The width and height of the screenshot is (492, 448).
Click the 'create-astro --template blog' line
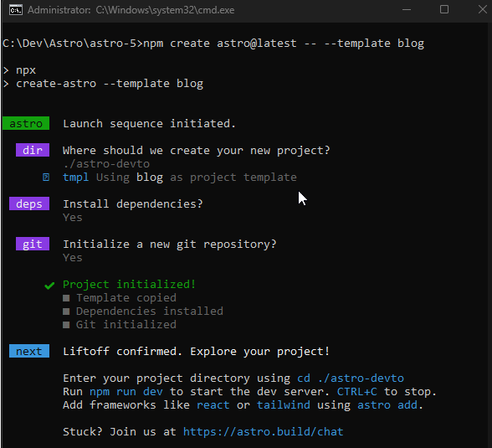click(110, 84)
